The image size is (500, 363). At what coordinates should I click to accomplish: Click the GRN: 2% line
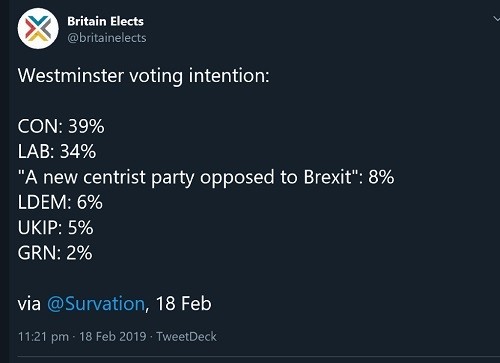click(55, 253)
